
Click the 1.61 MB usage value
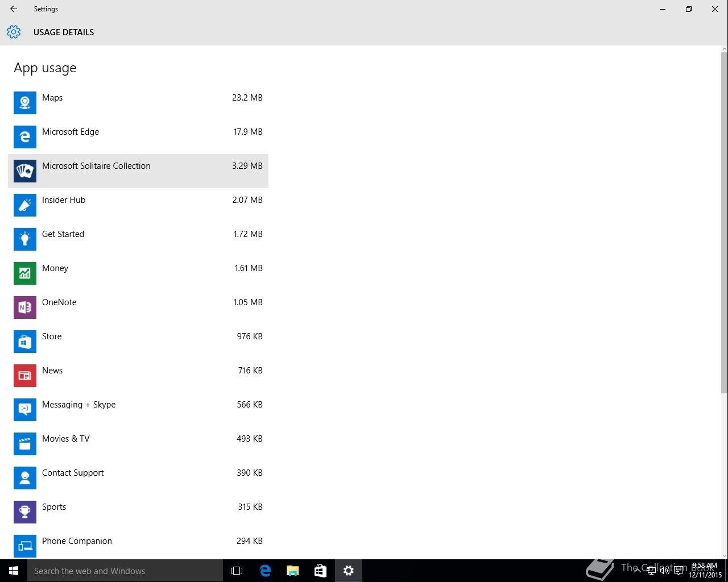pyautogui.click(x=249, y=268)
